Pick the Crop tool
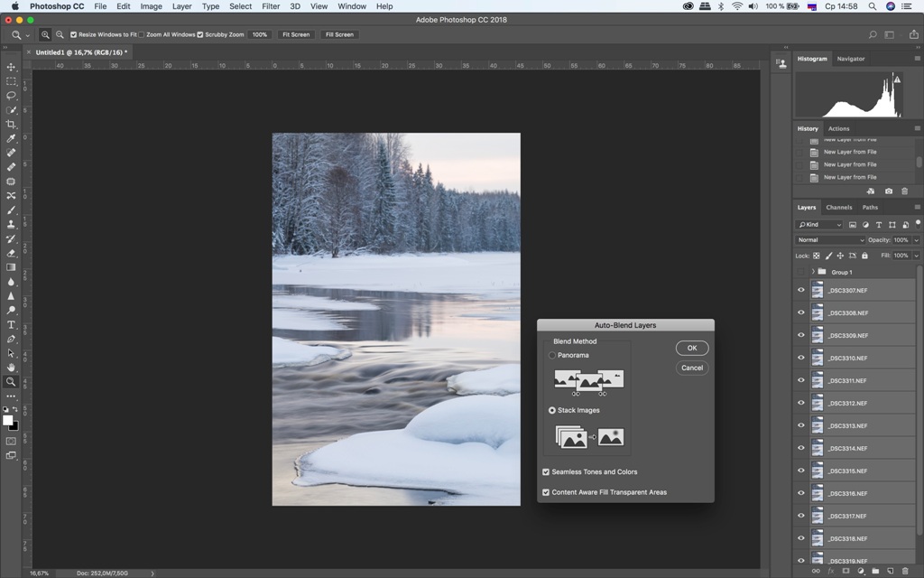Screen dimensions: 924x578 point(11,125)
